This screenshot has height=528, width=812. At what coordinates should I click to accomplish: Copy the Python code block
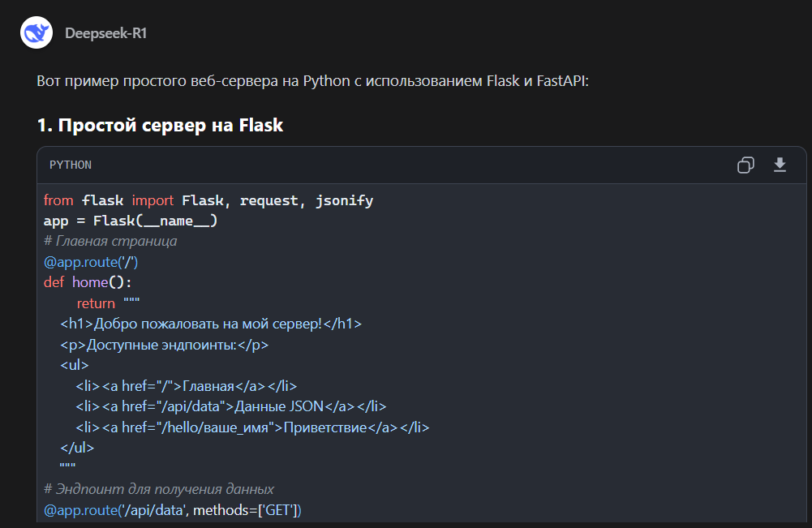[x=745, y=165]
